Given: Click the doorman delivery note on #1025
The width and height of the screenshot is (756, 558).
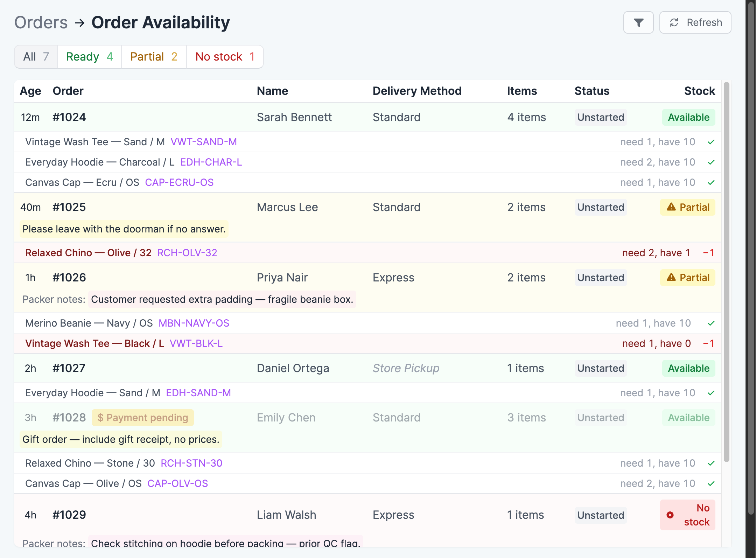Looking at the screenshot, I should 124,229.
